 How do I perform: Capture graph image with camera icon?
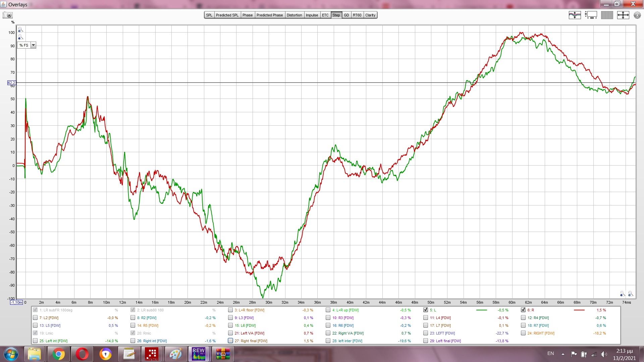pos(8,15)
